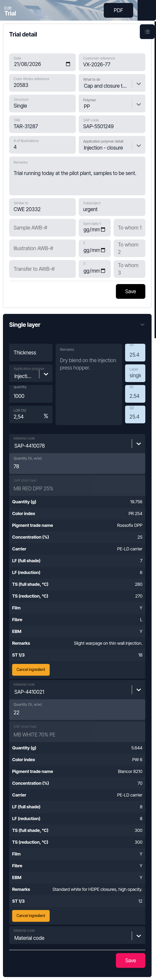
Task: Click the Layer field showing single
Action: [135, 373]
